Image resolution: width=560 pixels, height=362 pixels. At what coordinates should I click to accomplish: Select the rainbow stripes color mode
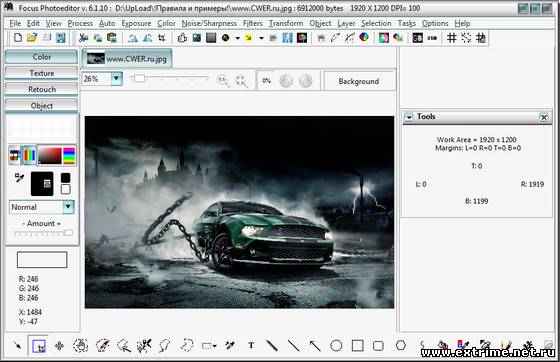[x=29, y=156]
